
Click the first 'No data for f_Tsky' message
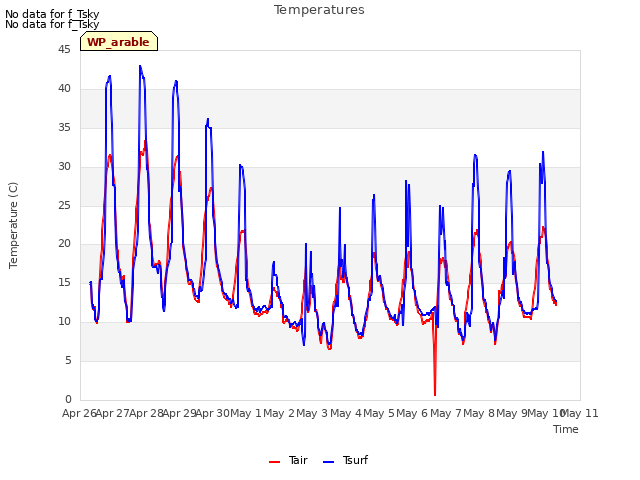tap(52, 14)
